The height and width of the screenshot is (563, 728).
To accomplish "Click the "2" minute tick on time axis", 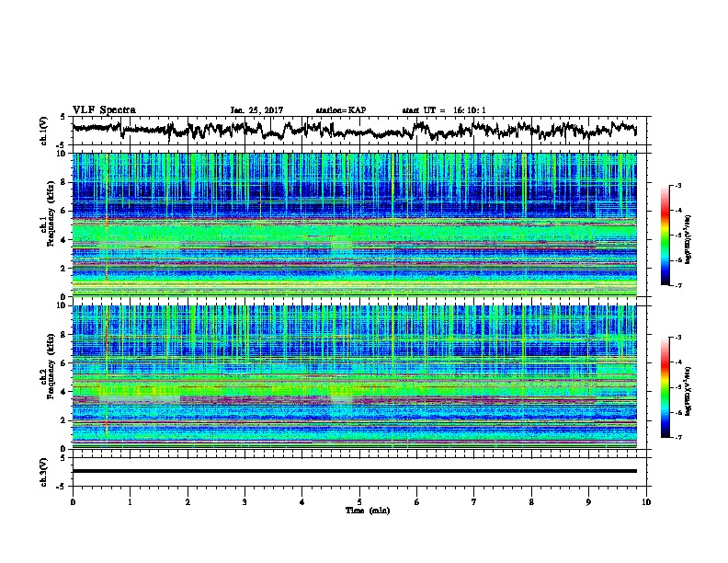I will coord(188,501).
